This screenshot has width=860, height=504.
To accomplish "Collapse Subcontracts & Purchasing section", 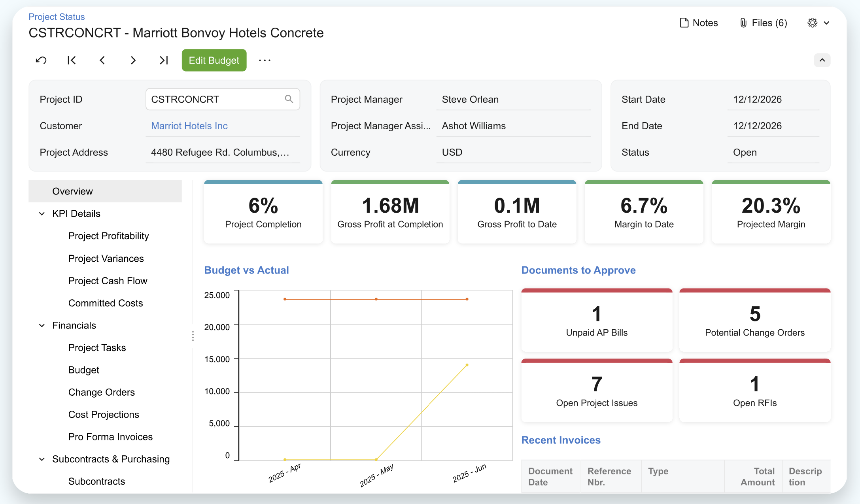I will pos(42,459).
